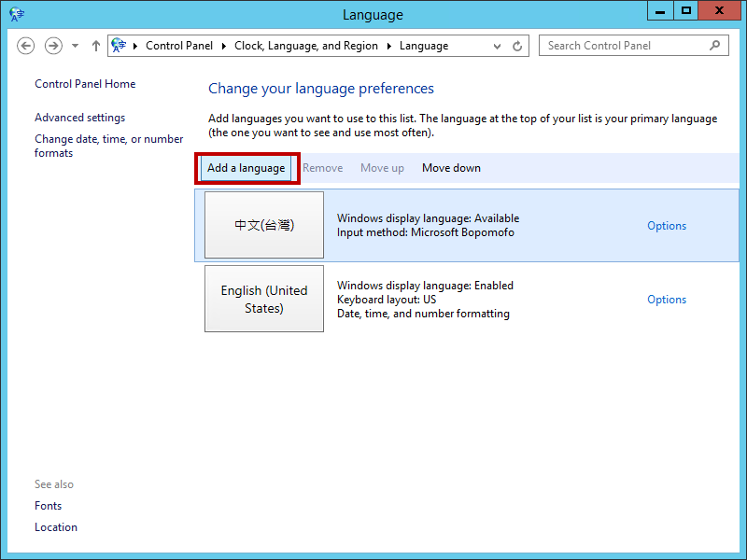Open Options for 中文(台灣)
Viewport: 747px width, 560px height.
[x=667, y=226]
